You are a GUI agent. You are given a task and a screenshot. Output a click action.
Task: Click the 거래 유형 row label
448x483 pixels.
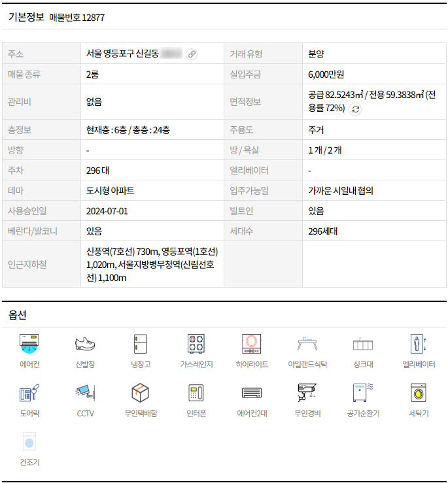(246, 54)
